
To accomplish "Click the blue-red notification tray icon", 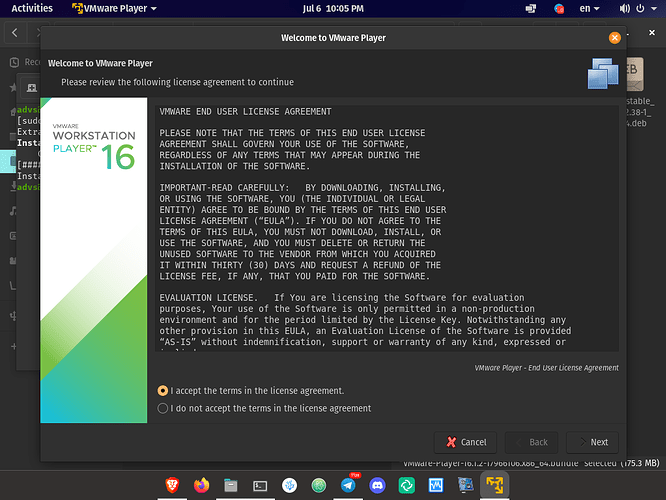I will 559,8.
